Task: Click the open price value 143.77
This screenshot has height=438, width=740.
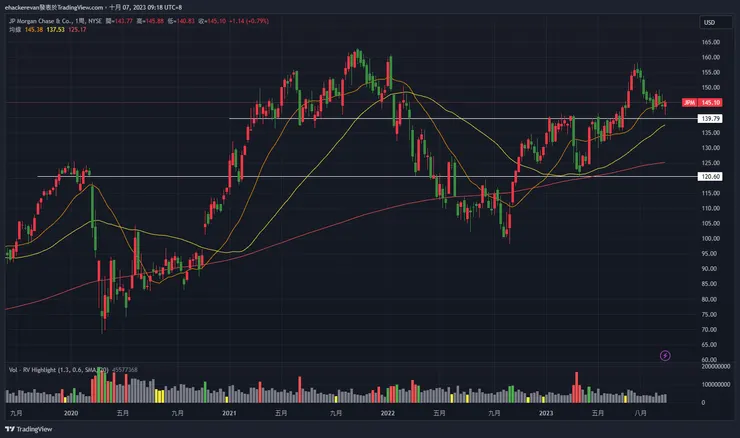Action: pyautogui.click(x=123, y=21)
